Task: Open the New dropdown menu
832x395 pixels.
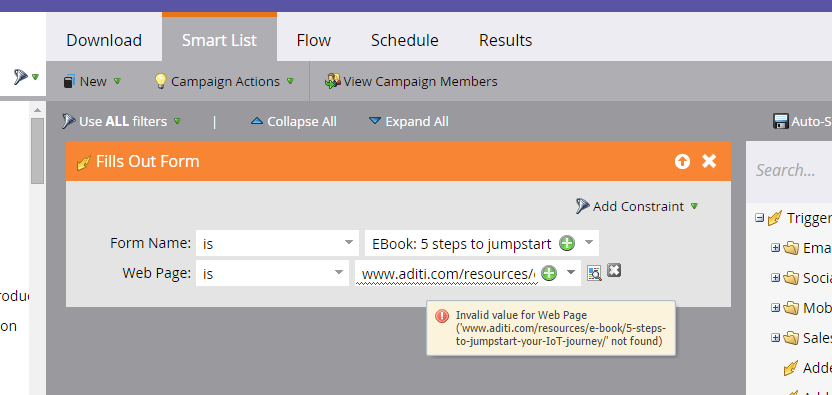Action: [92, 81]
